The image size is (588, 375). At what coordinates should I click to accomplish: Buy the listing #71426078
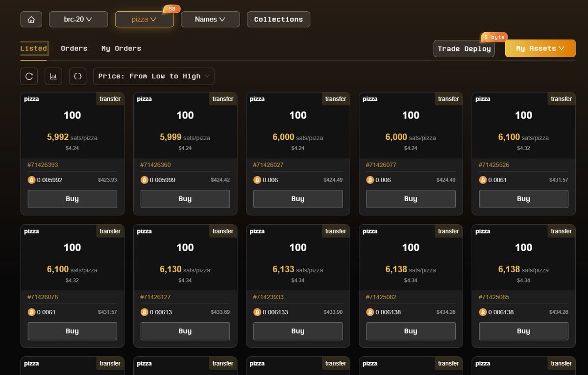pos(73,331)
